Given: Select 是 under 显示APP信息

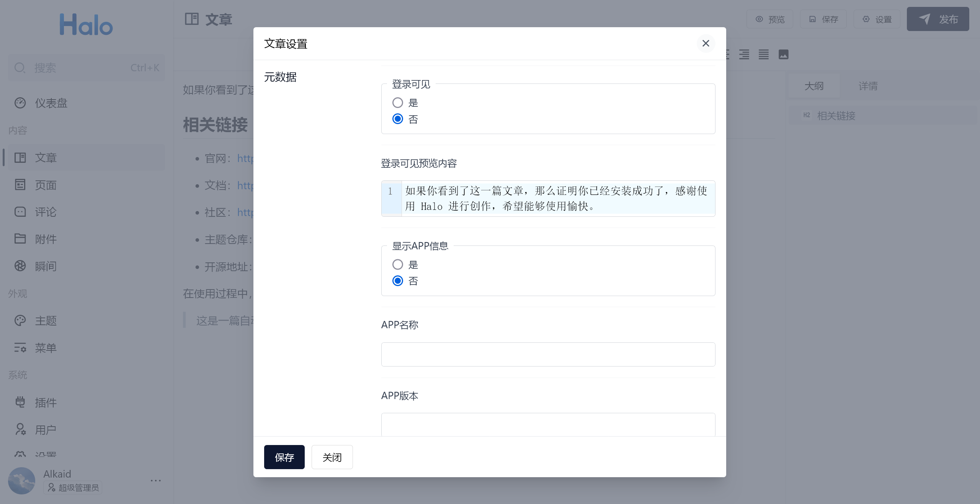Looking at the screenshot, I should tap(398, 265).
